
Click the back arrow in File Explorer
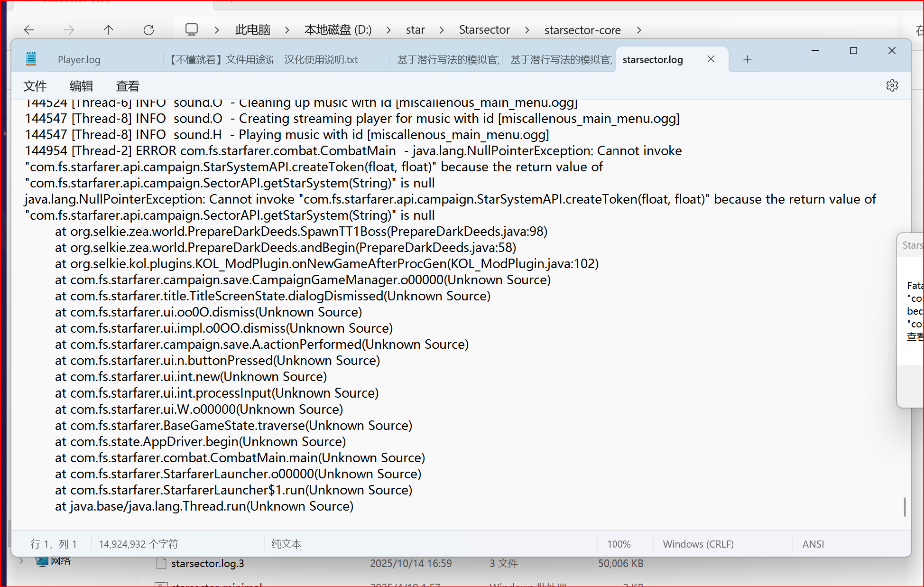point(29,29)
